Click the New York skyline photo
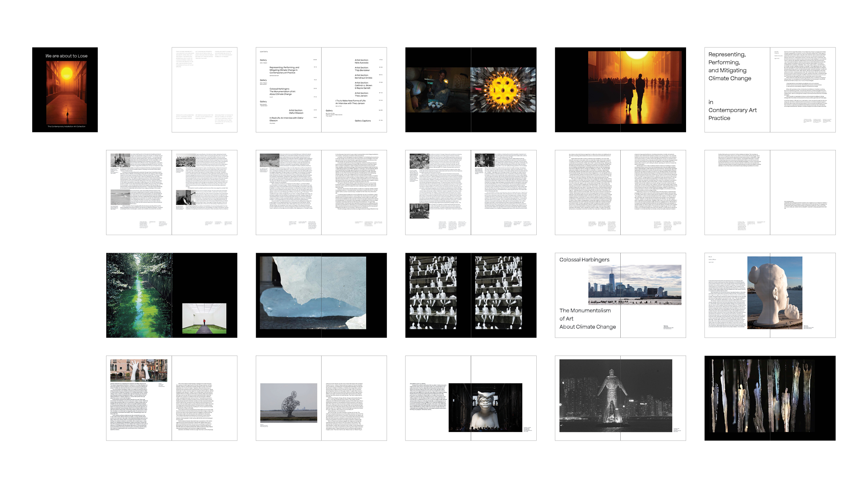The image size is (868, 488). (x=635, y=285)
